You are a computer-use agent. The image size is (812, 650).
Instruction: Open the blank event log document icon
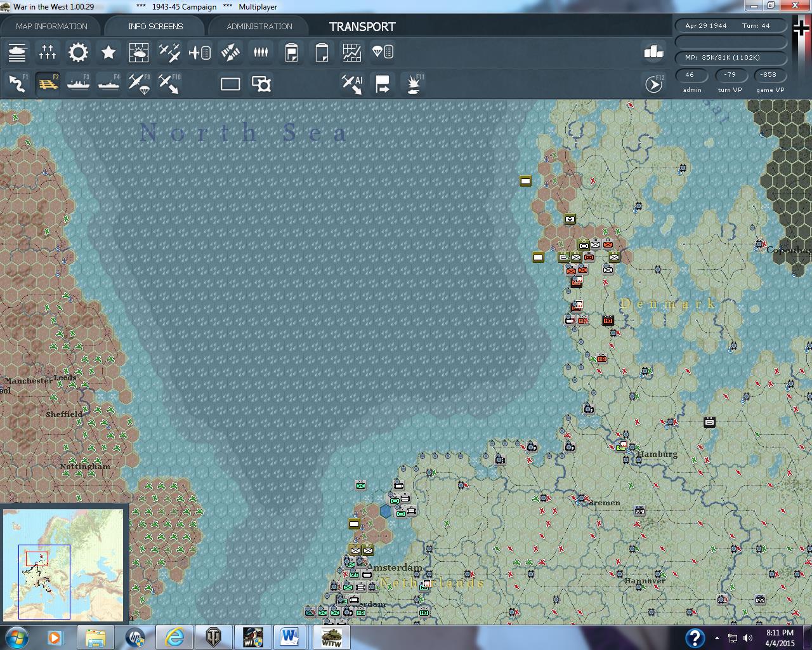[x=322, y=52]
